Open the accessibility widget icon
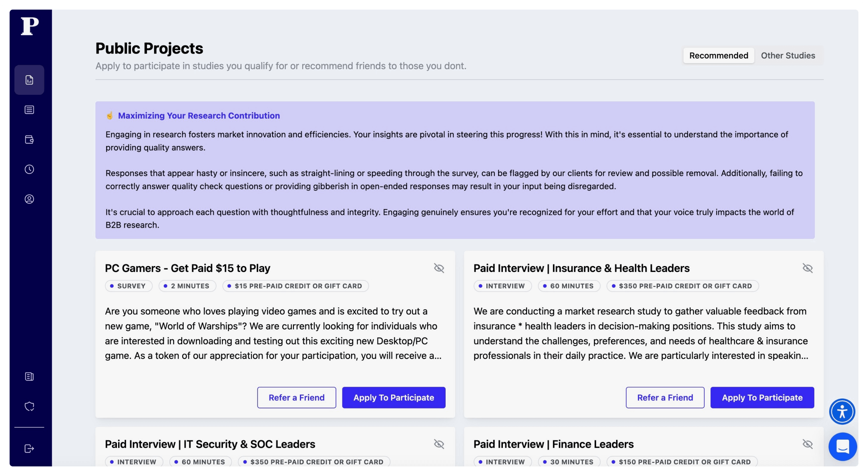The height and width of the screenshot is (476, 868). coord(842,412)
